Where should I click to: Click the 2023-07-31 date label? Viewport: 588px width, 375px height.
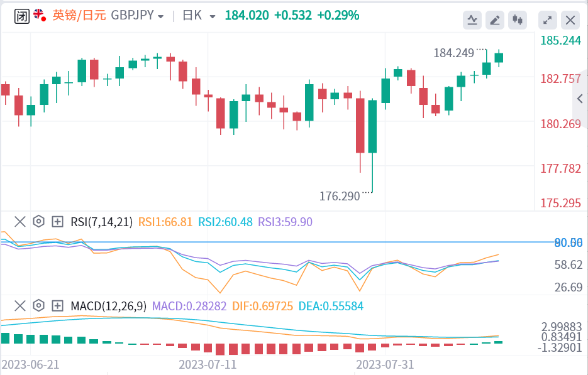click(385, 364)
